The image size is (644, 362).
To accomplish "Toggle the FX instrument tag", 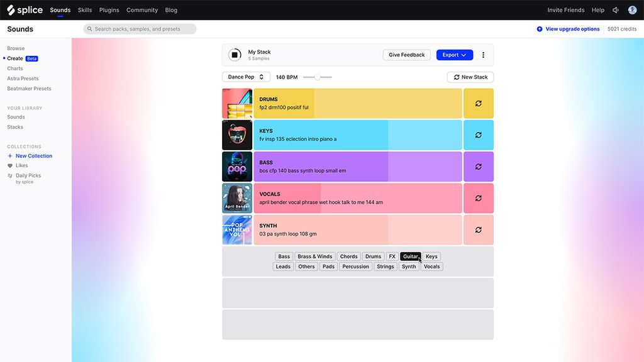I will pyautogui.click(x=392, y=256).
